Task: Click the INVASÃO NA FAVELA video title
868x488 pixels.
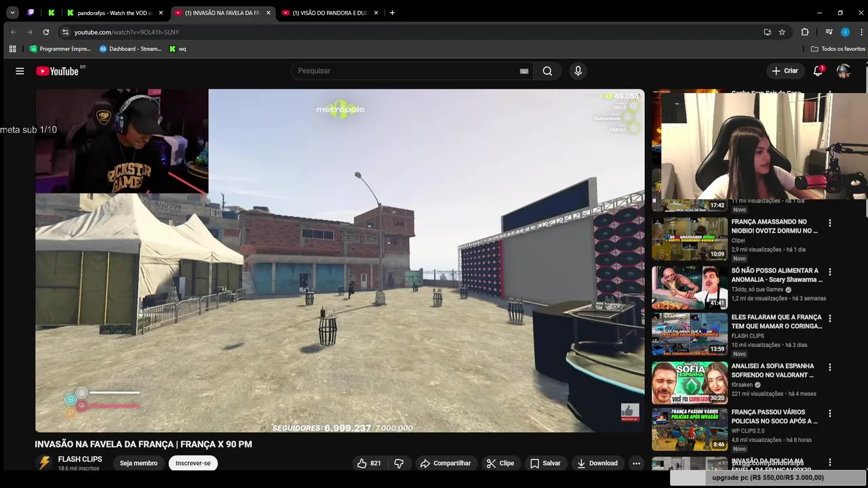Action: (143, 445)
